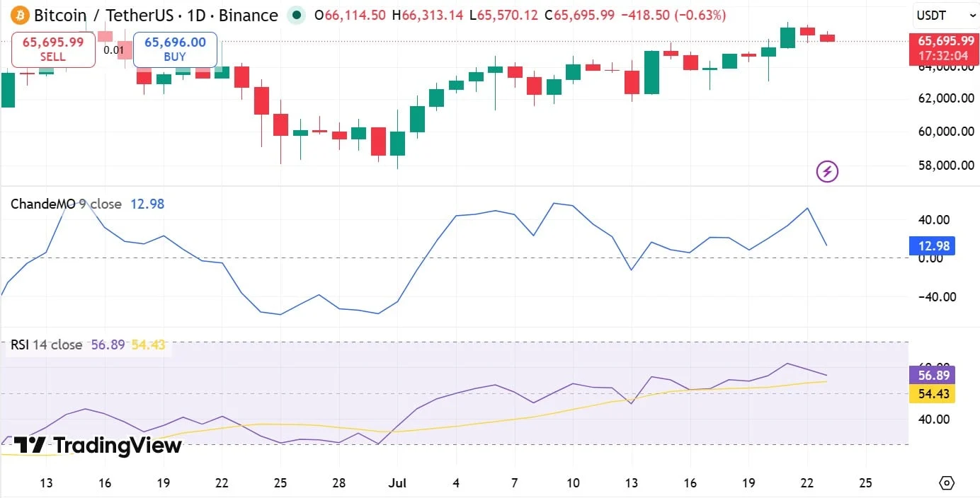Click the Jul date label on time axis

click(398, 483)
